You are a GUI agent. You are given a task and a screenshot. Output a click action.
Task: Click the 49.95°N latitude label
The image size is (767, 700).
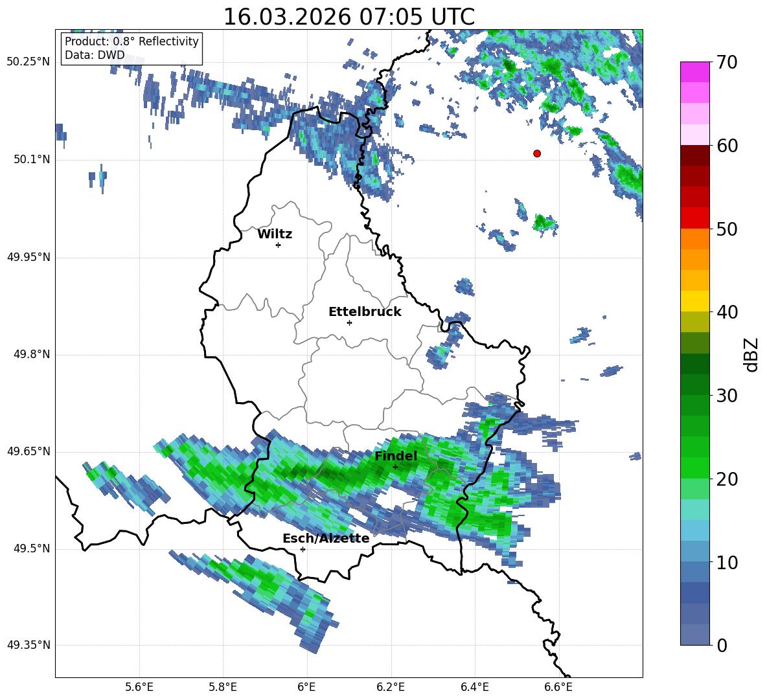[29, 257]
